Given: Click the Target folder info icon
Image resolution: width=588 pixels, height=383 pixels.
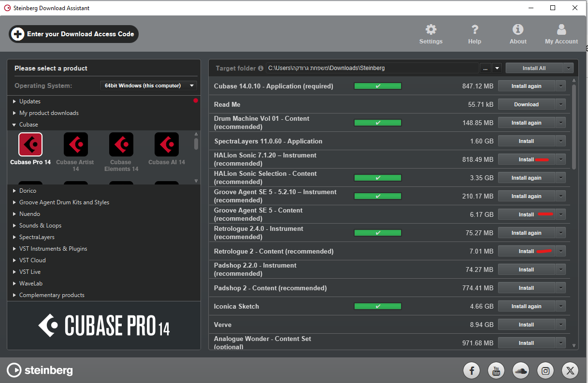Looking at the screenshot, I should point(261,68).
